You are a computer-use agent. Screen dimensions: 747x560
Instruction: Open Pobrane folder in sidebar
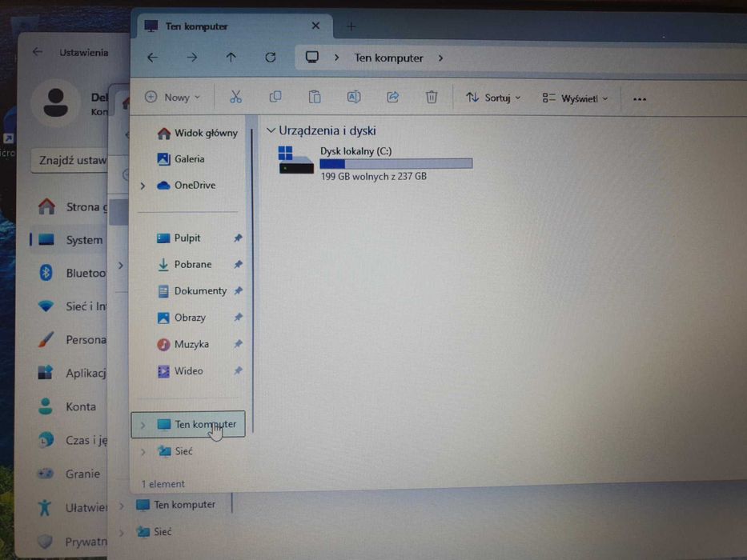tap(184, 264)
